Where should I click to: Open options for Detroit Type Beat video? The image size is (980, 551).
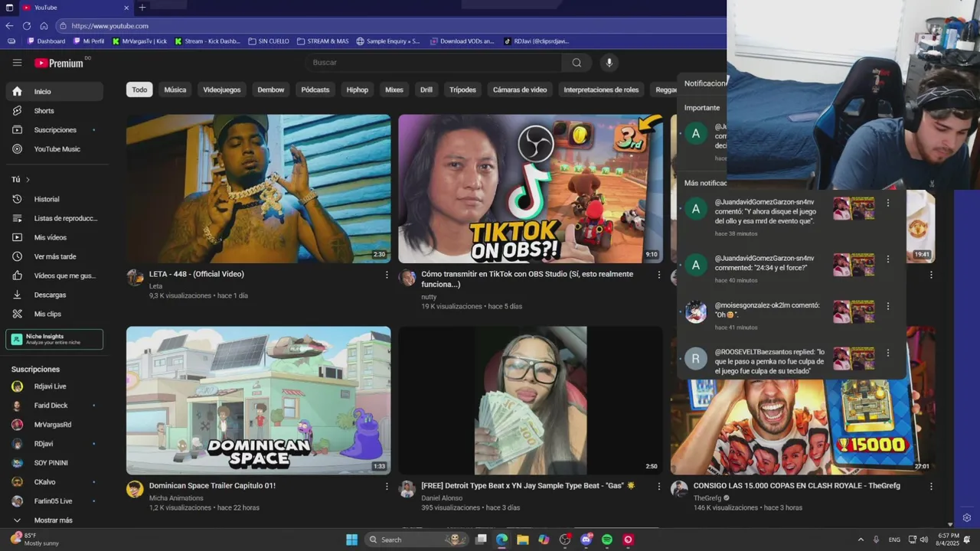click(x=658, y=486)
